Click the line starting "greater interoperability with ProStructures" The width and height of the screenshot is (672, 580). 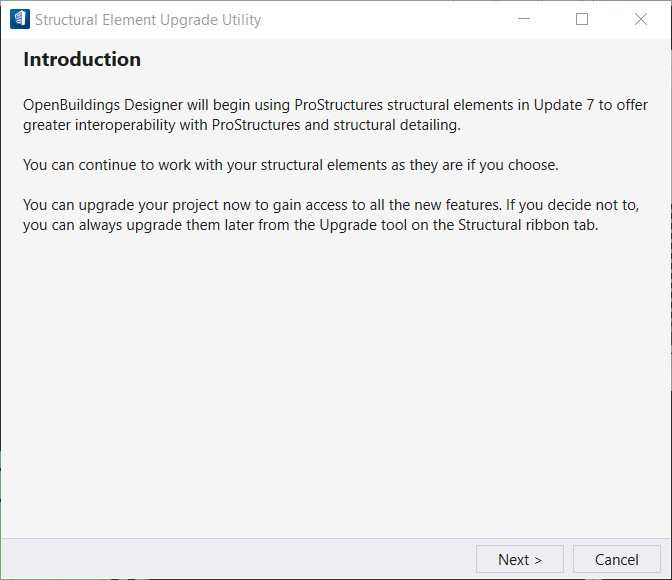242,125
